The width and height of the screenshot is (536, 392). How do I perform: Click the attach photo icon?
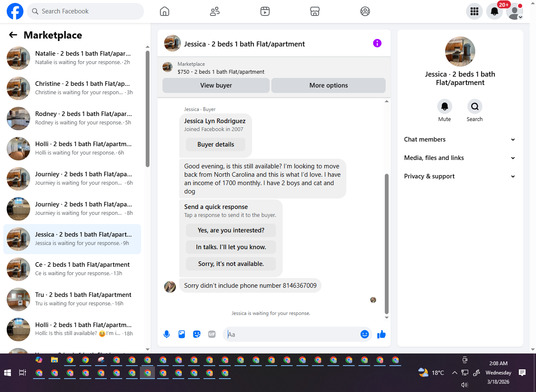182,334
